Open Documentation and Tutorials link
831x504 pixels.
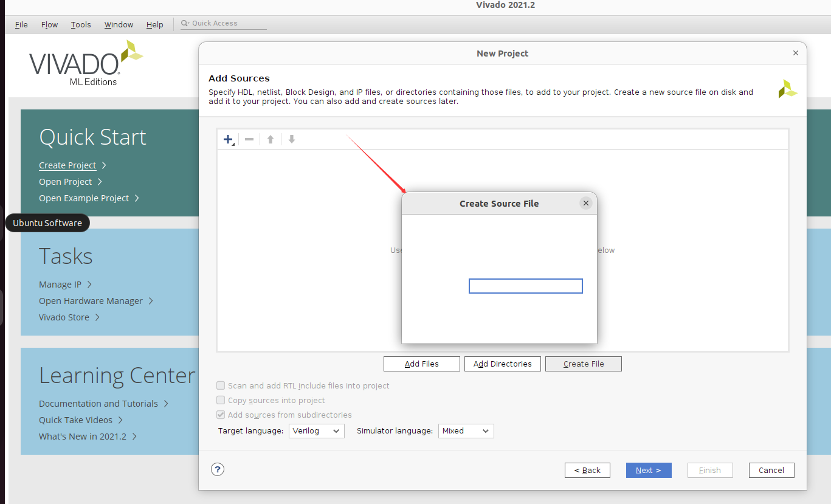(98, 404)
